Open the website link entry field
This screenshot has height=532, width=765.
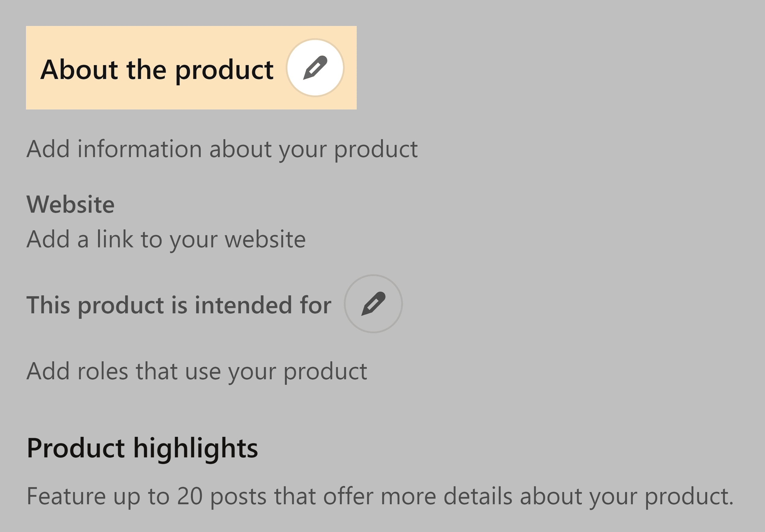pyautogui.click(x=166, y=238)
